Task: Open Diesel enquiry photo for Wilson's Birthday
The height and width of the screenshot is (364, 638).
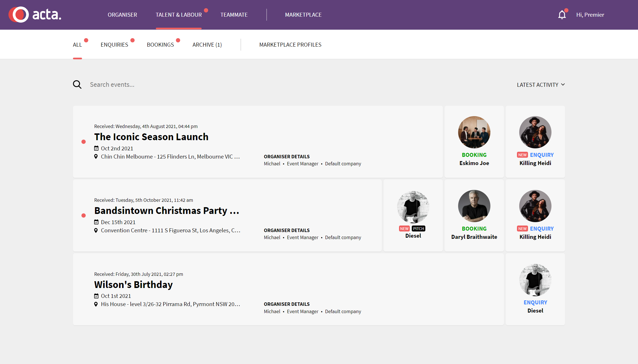Action: coord(535,280)
